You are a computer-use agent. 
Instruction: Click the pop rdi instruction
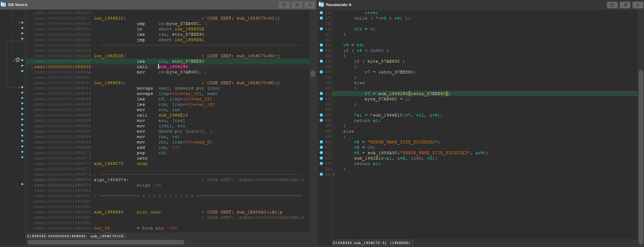coord(152,153)
